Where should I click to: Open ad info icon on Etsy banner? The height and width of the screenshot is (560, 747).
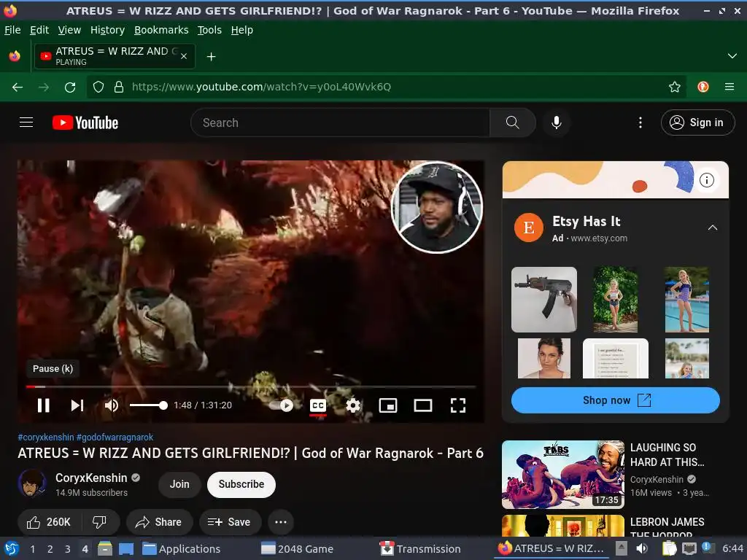[706, 180]
